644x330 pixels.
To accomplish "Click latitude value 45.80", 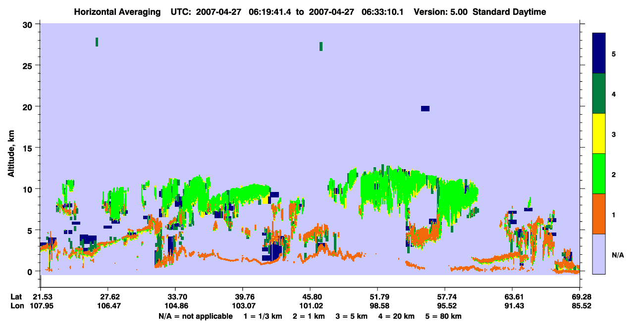I will pyautogui.click(x=310, y=297).
